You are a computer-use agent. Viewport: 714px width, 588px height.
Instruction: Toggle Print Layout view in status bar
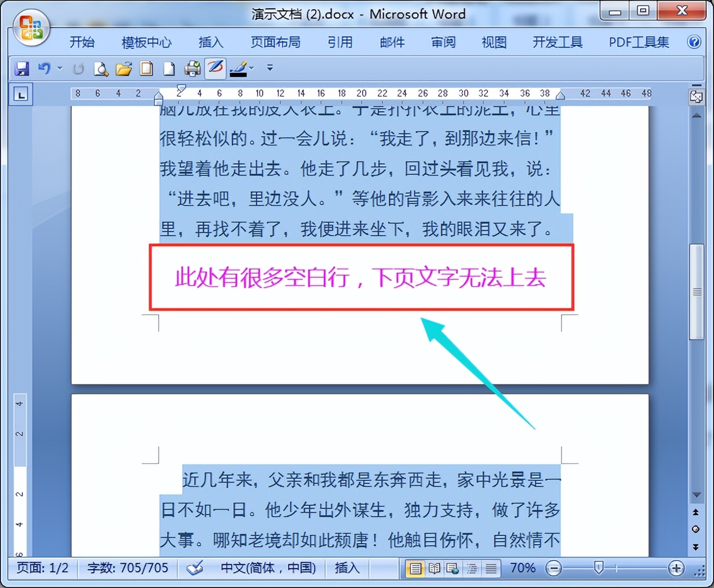[415, 568]
